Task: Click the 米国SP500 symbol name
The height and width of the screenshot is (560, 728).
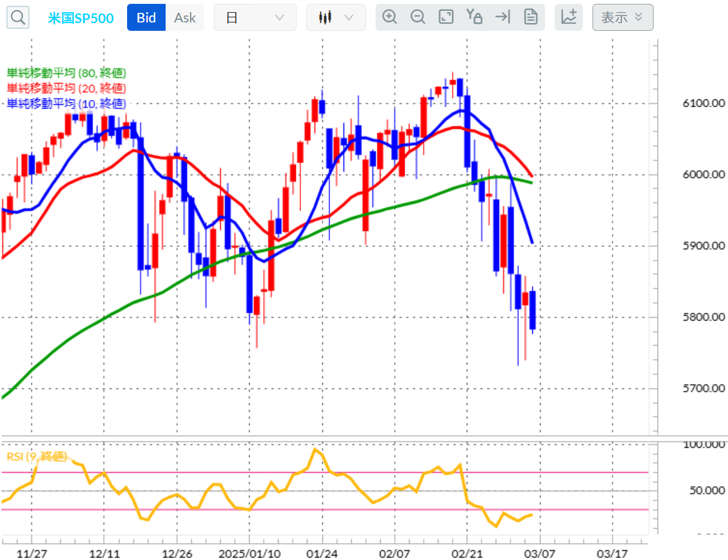Action: point(81,18)
